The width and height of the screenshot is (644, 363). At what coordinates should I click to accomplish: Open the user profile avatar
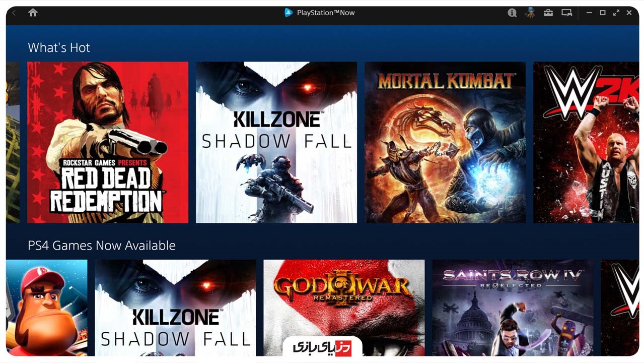[x=530, y=13]
